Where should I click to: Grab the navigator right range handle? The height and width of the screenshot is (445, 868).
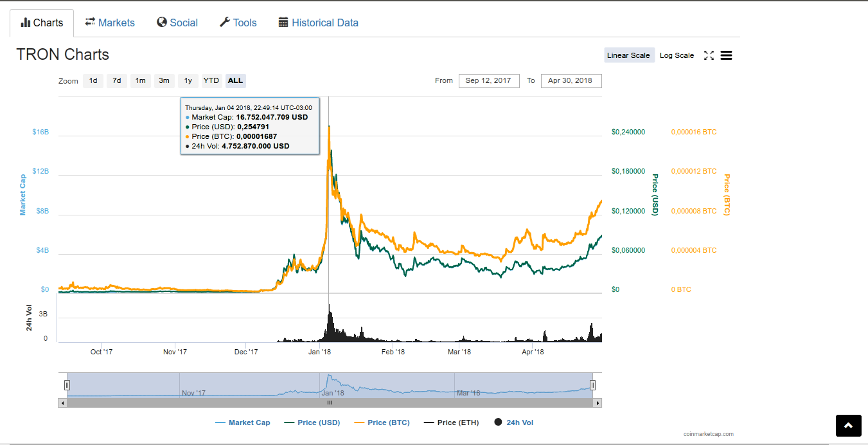coord(592,385)
